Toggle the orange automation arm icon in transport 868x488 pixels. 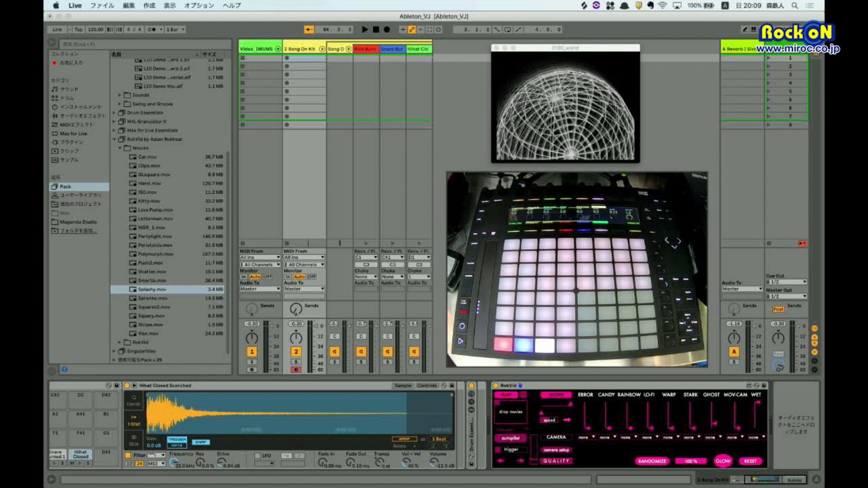412,29
